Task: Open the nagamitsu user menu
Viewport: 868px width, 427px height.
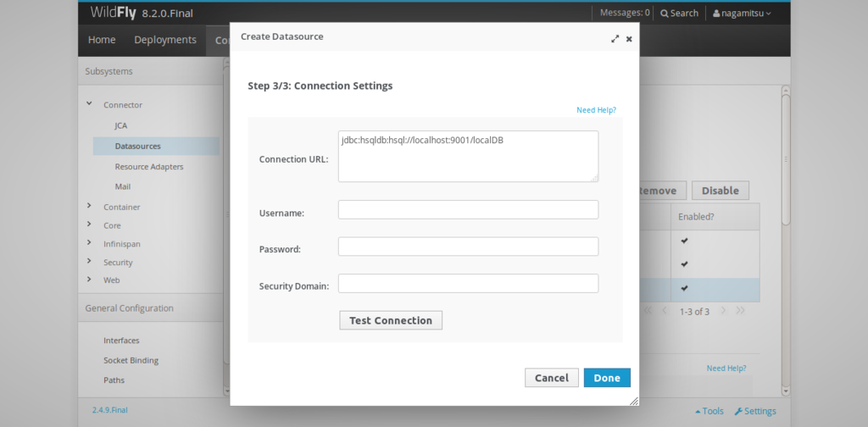Action: click(742, 13)
